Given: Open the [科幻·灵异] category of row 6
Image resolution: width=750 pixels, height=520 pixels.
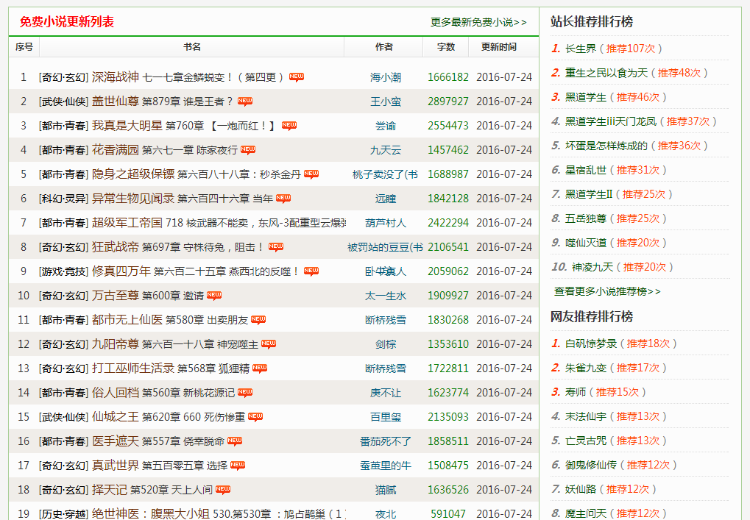Looking at the screenshot, I should [64, 199].
